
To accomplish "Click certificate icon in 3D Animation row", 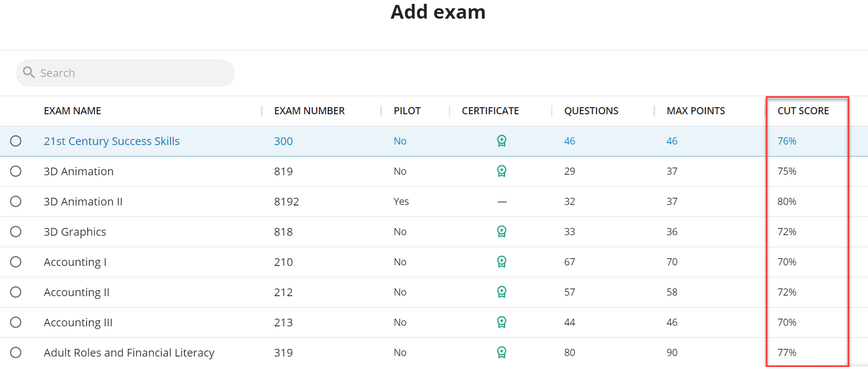I will click(x=501, y=171).
